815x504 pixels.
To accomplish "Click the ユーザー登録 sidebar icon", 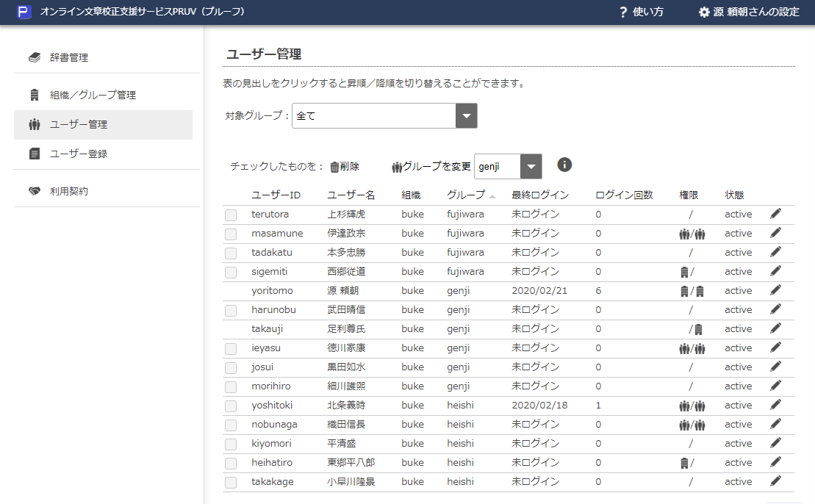I will (x=35, y=153).
